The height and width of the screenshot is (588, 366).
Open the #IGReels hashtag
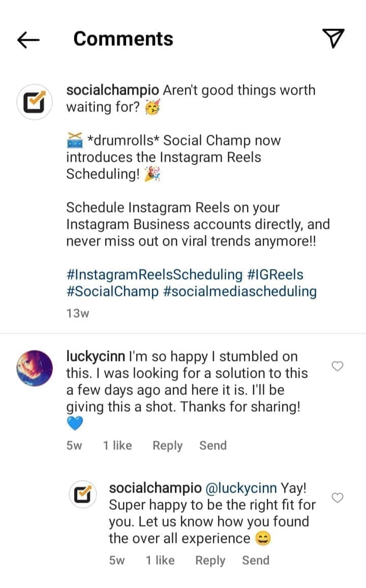[275, 275]
